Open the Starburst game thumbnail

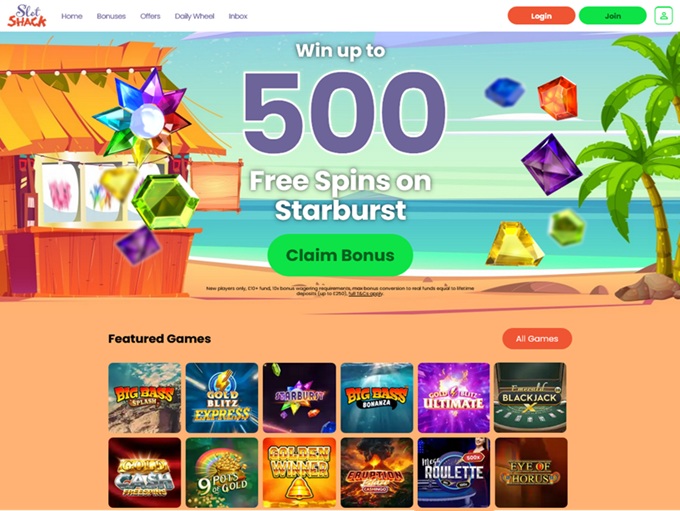[x=299, y=398]
